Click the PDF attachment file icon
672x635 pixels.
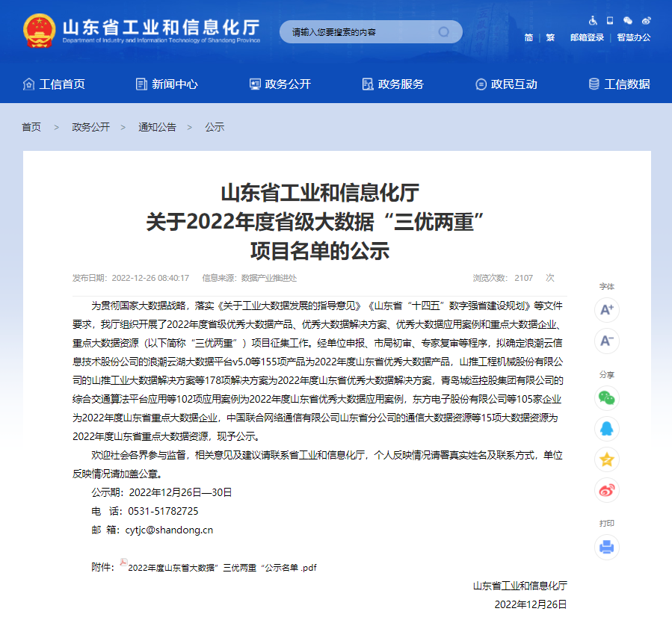(123, 563)
